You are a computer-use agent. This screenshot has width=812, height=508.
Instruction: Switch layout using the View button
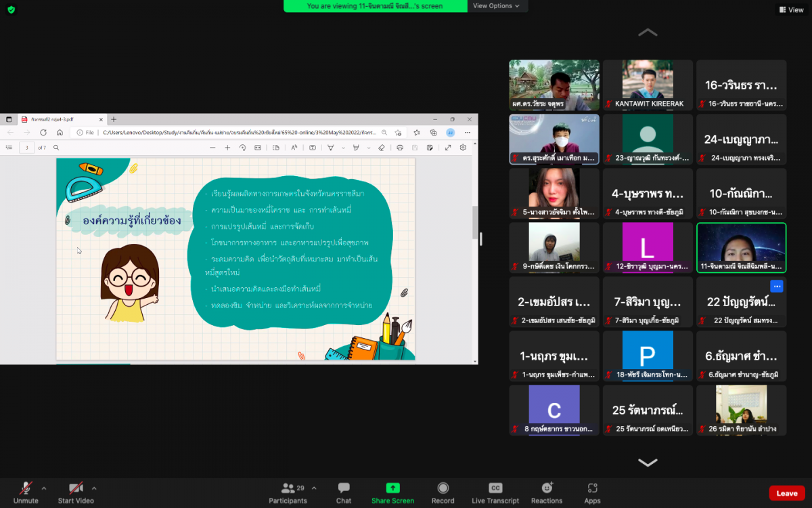point(791,9)
